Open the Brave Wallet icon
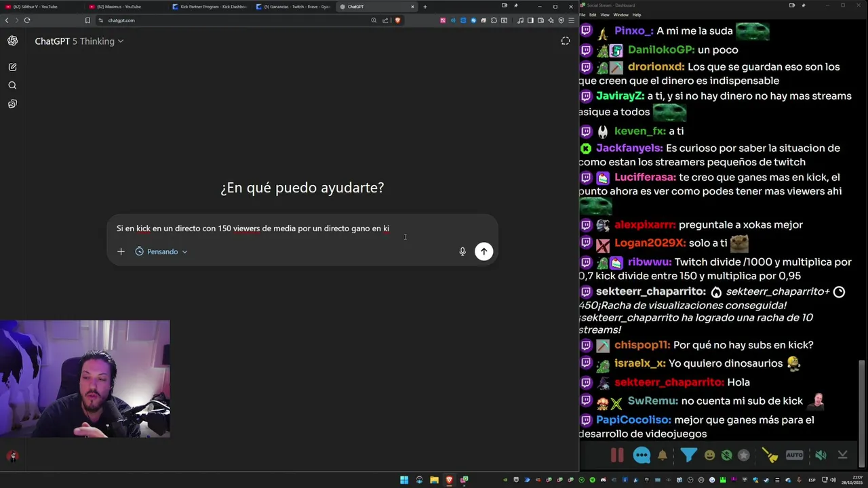Image resolution: width=868 pixels, height=488 pixels. coord(540,20)
